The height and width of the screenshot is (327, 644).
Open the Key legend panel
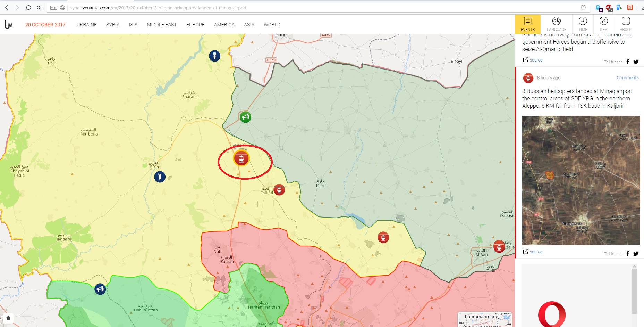pyautogui.click(x=603, y=24)
